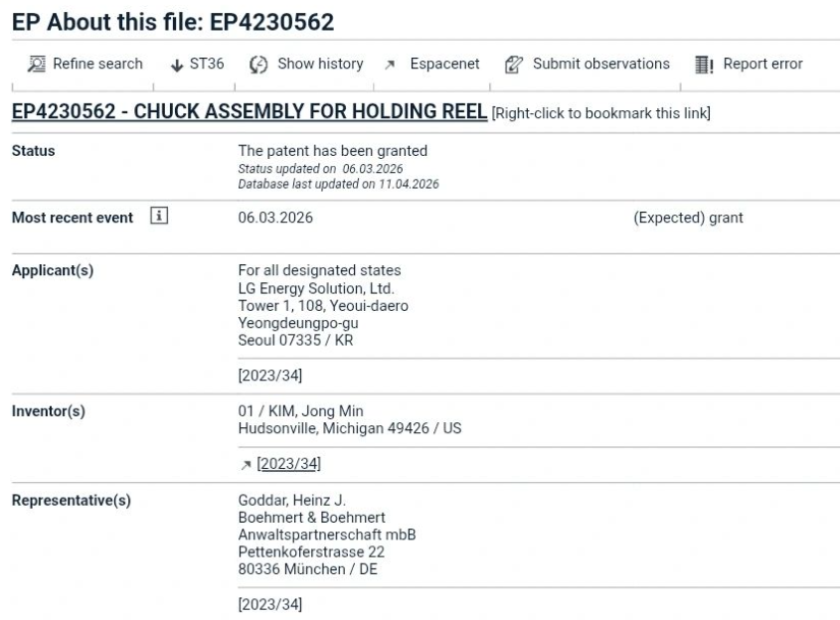Open the Submit observations text label
Screen dimensions: 840x620
pos(600,65)
